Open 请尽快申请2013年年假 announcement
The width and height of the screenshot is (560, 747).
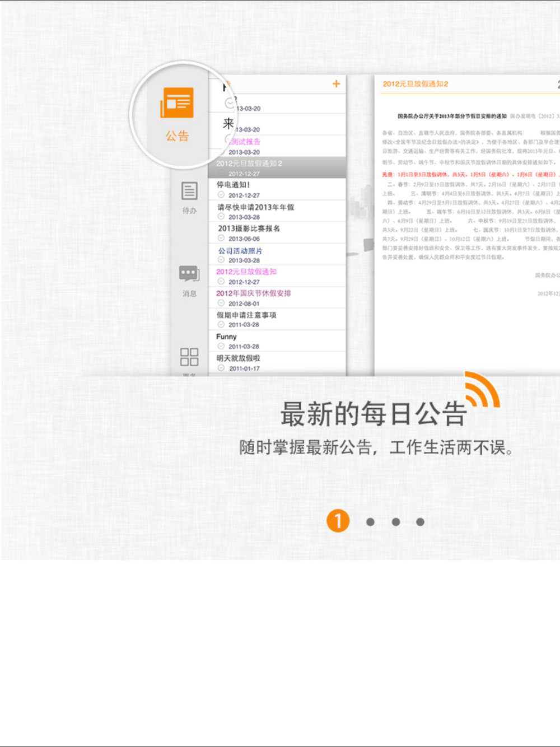278,211
